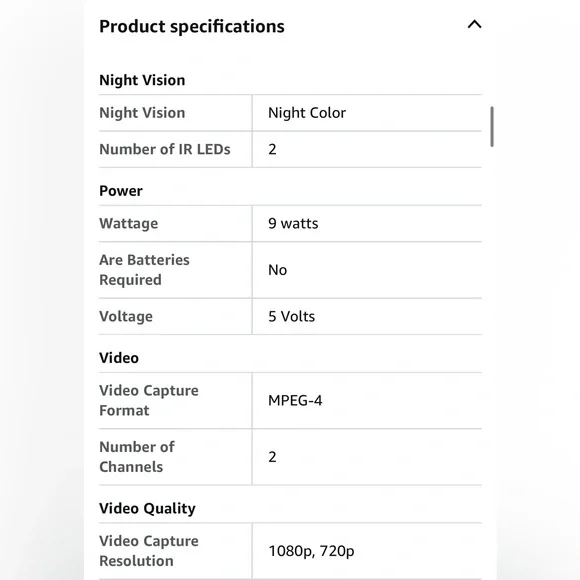Viewport: 580px width, 580px height.
Task: Click the MPEG-4 value
Action: click(x=295, y=400)
